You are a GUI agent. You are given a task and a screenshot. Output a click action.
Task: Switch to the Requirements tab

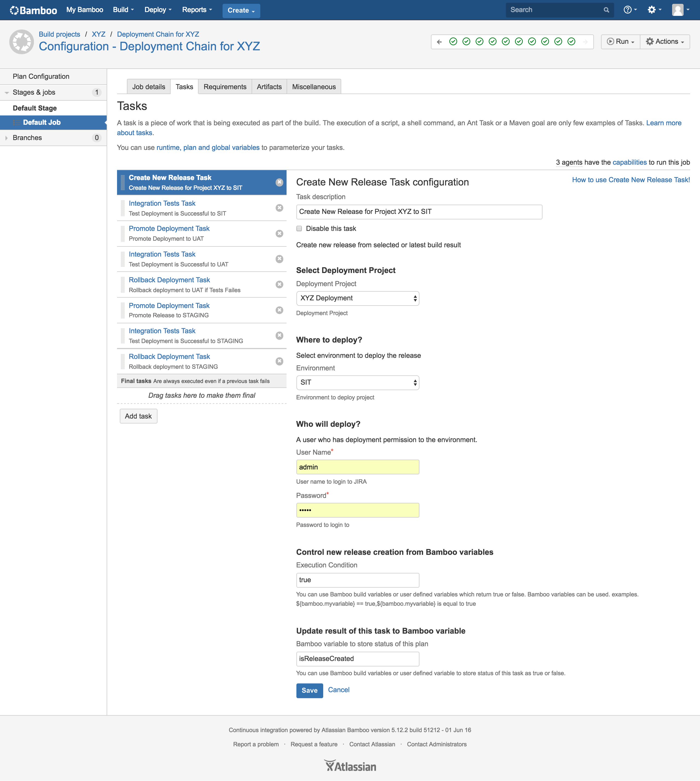click(x=224, y=87)
